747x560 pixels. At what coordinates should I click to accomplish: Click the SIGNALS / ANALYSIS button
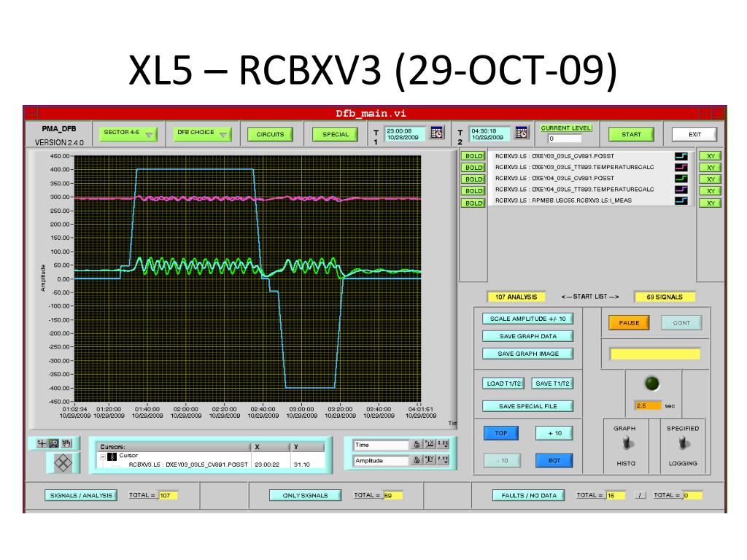pyautogui.click(x=81, y=495)
